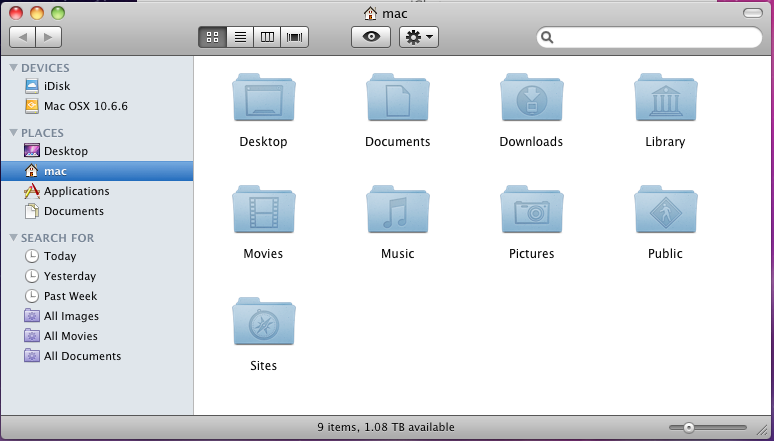
Task: Open the Music folder icon
Action: coord(398,210)
